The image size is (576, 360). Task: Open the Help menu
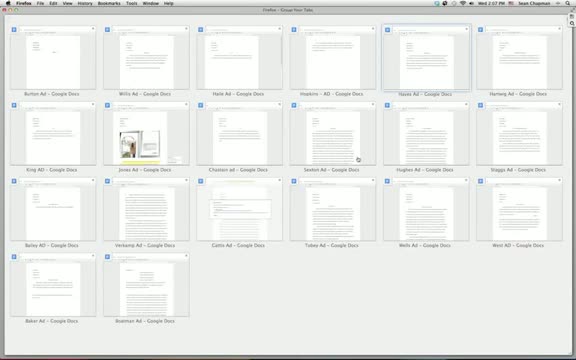[169, 3]
